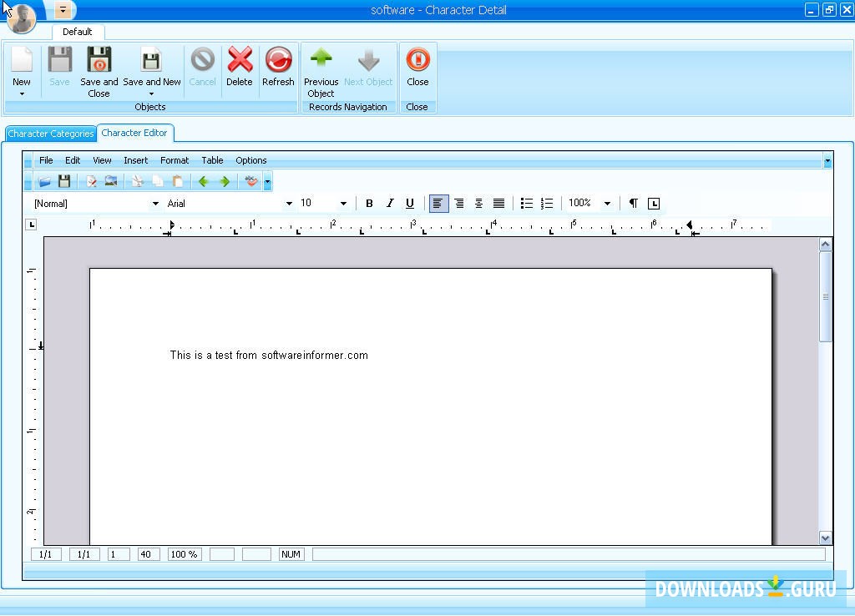Click the NUM indicator in status bar

(x=291, y=554)
